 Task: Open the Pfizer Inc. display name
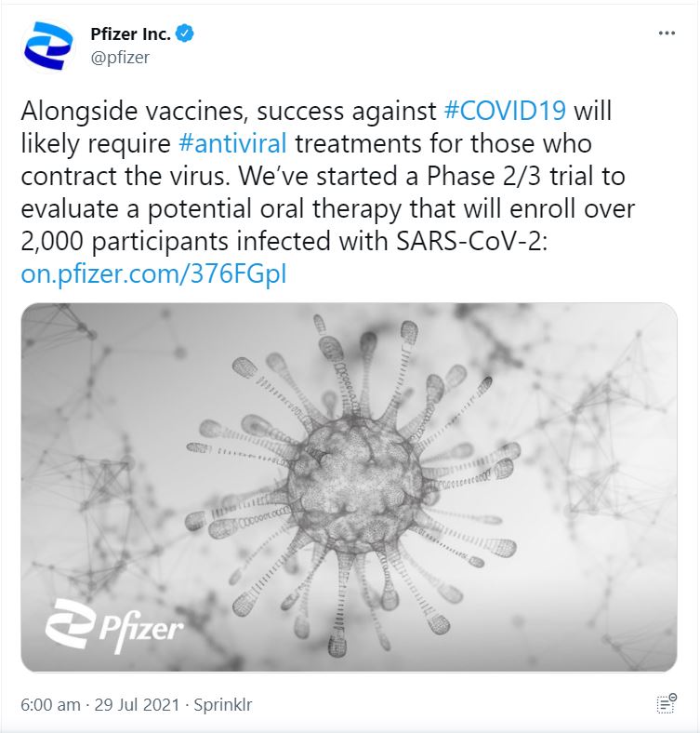click(131, 34)
